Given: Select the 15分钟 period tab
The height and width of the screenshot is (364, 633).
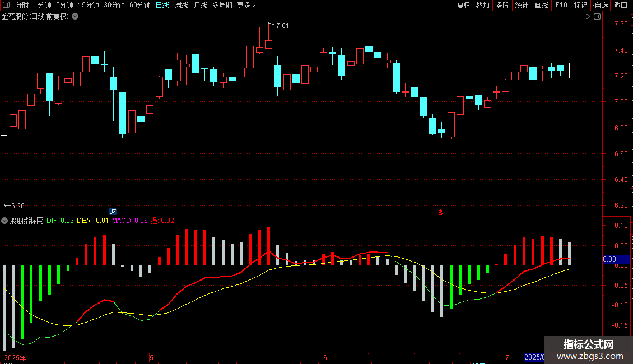Looking at the screenshot, I should [x=89, y=5].
